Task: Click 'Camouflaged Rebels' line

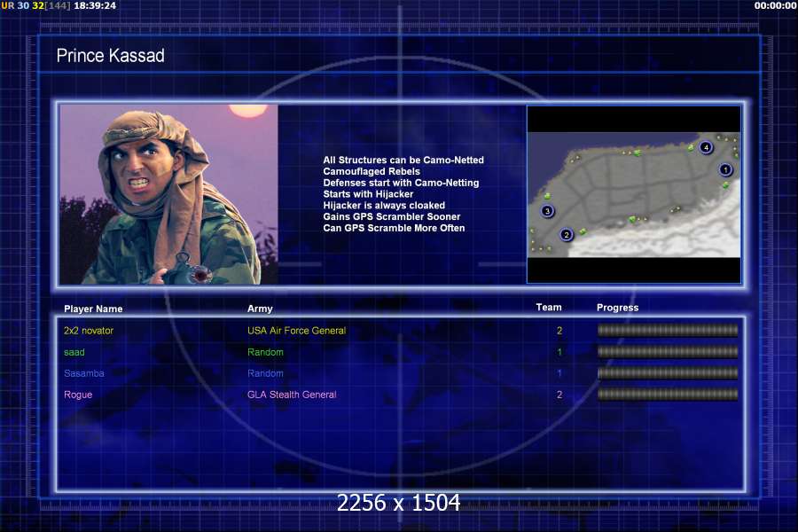Action: (x=372, y=171)
